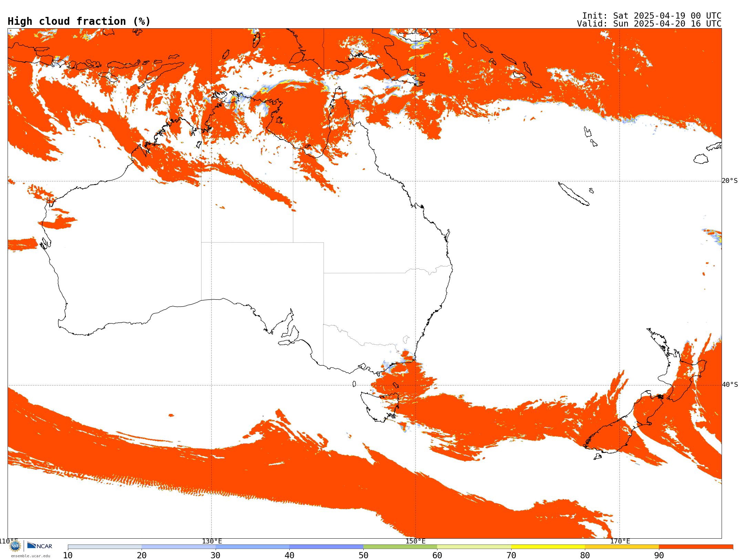744x560 pixels.
Task: Click the 'Valid: Sun 2025-04-20 16 UTC' text
Action: point(649,24)
